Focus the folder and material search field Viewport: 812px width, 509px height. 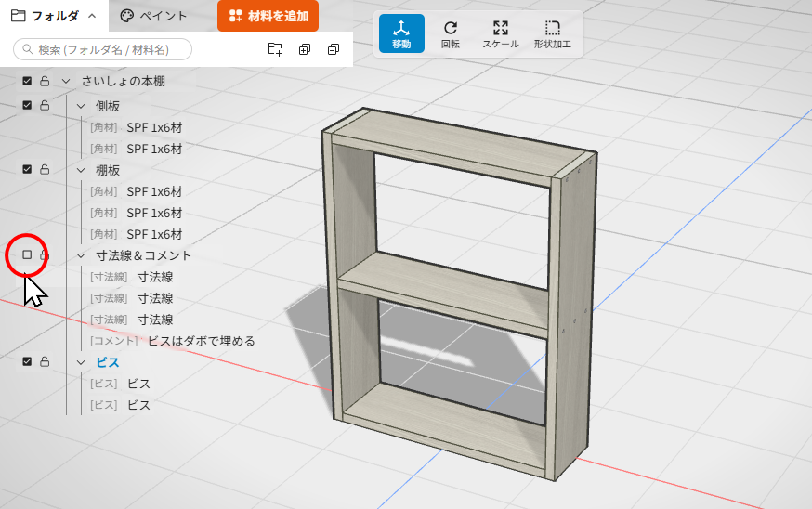[102, 49]
